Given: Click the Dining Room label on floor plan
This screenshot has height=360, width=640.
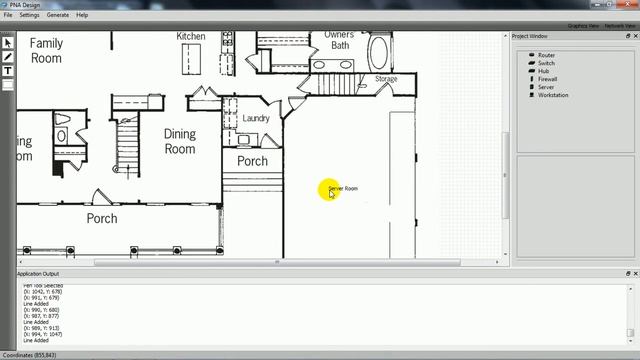Looking at the screenshot, I should pos(180,141).
